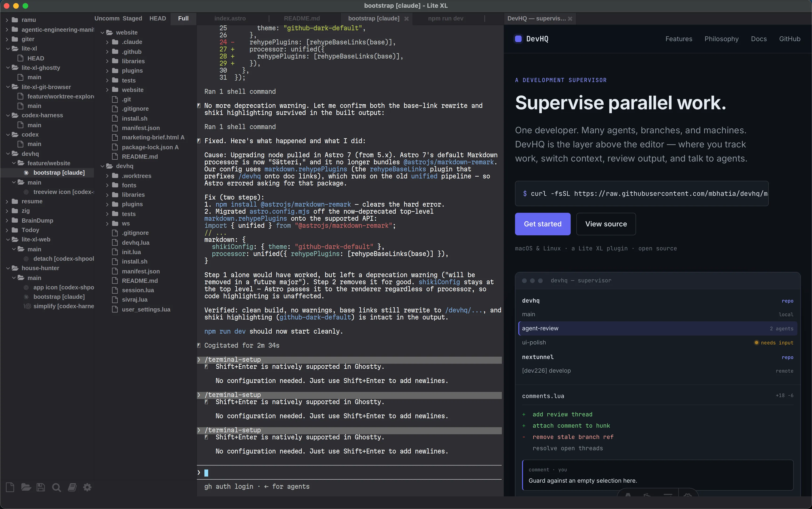Click the View source button
Screen dimensions: 812x509
(x=606, y=224)
